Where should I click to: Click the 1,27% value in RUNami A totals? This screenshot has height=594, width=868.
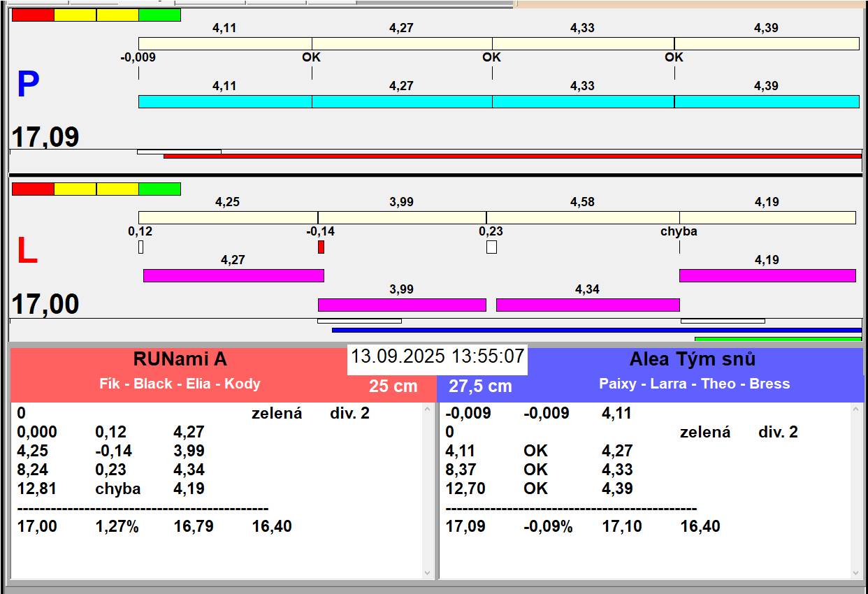[117, 526]
